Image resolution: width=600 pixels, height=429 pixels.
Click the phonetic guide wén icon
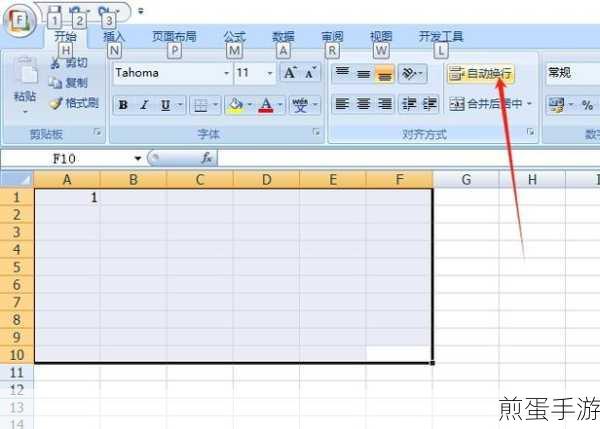click(x=299, y=104)
